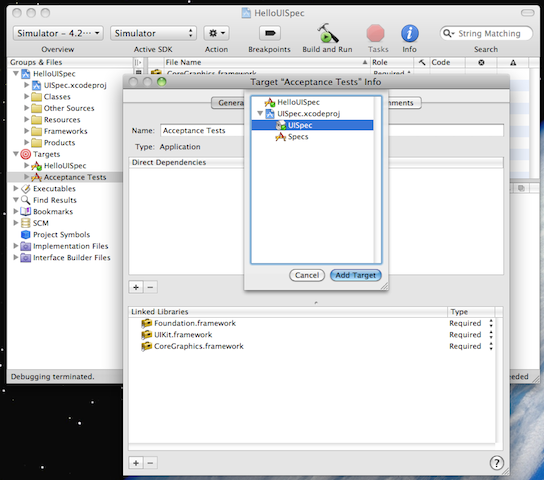
Task: Click the Cancel button in the sheet
Action: tap(307, 275)
